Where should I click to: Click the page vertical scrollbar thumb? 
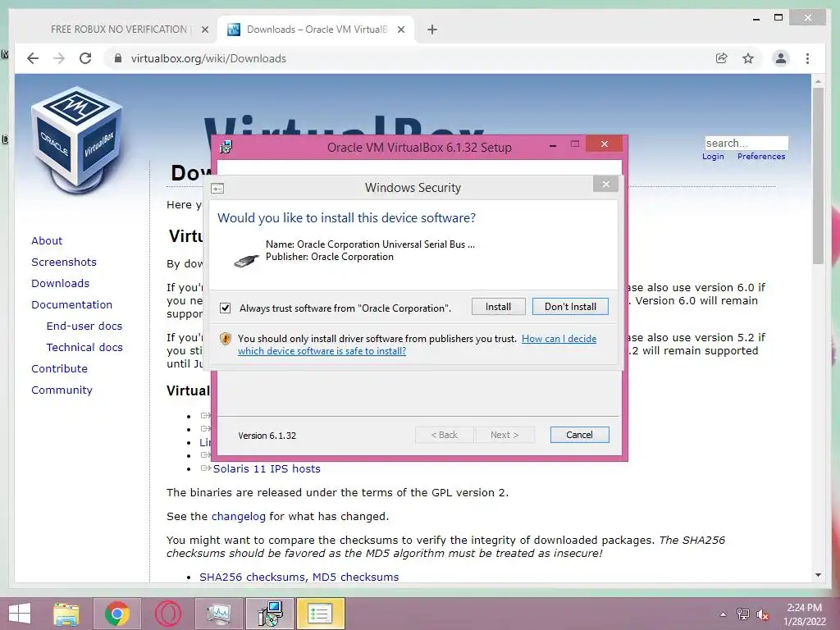[818, 176]
